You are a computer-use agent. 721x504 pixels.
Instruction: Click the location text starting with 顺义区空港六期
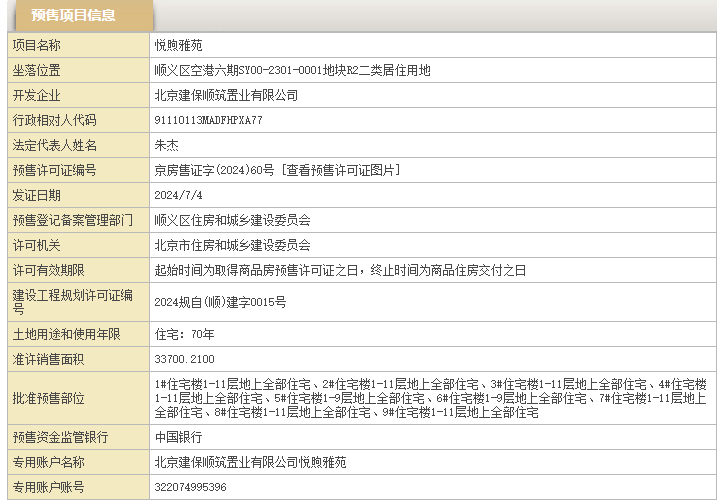pos(292,70)
